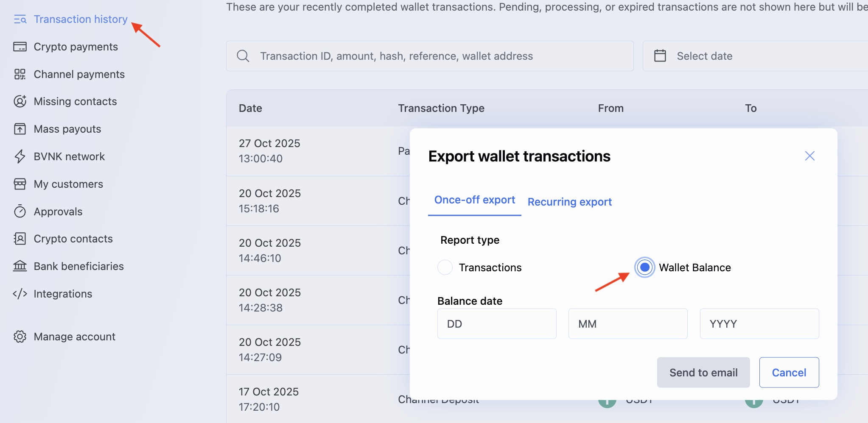Screen dimensions: 868x423
Task: Cancel the export dialog
Action: pos(789,373)
